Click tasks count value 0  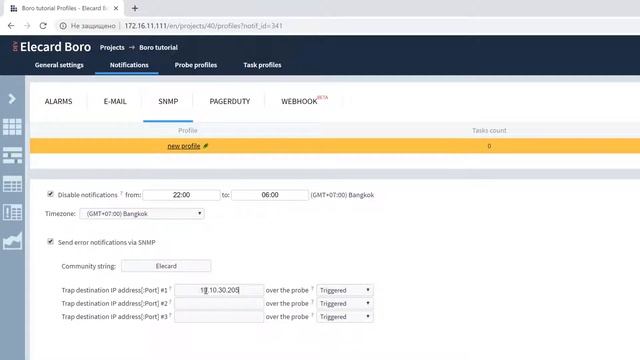(489, 146)
